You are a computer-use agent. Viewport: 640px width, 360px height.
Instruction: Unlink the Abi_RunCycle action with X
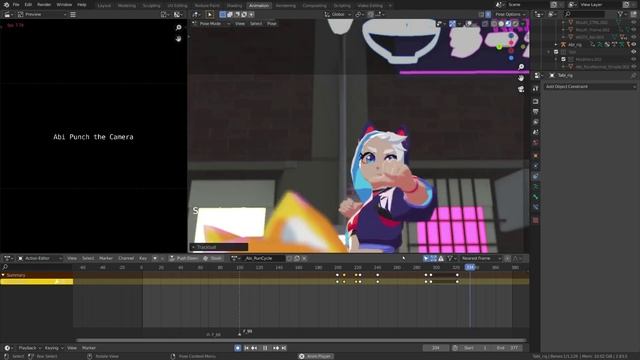coord(304,258)
